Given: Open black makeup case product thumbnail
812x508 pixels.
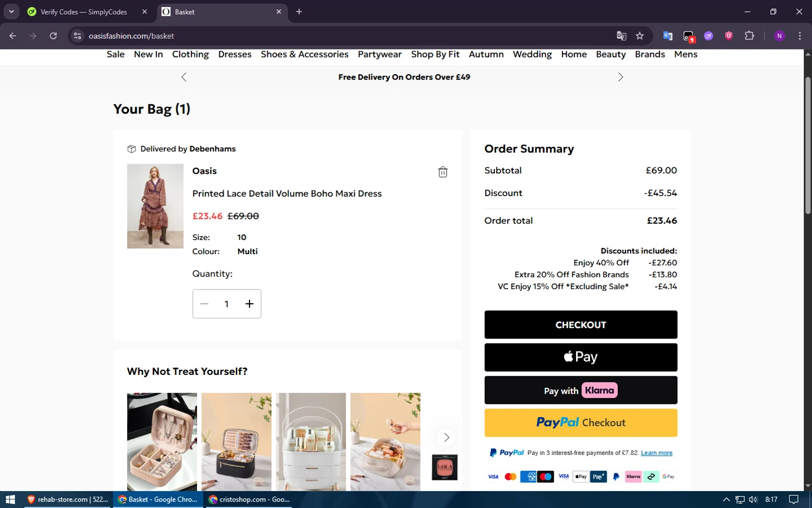Looking at the screenshot, I should pos(237,441).
